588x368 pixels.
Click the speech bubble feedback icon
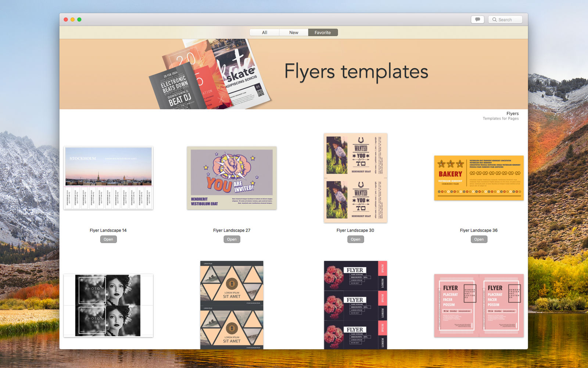[x=477, y=20]
